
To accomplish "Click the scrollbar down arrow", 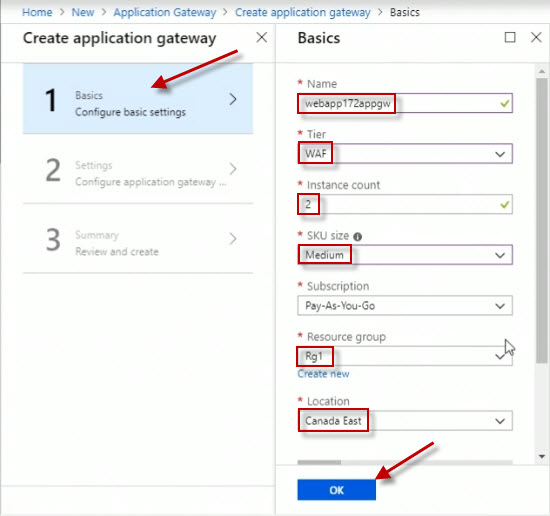I will pos(542,456).
